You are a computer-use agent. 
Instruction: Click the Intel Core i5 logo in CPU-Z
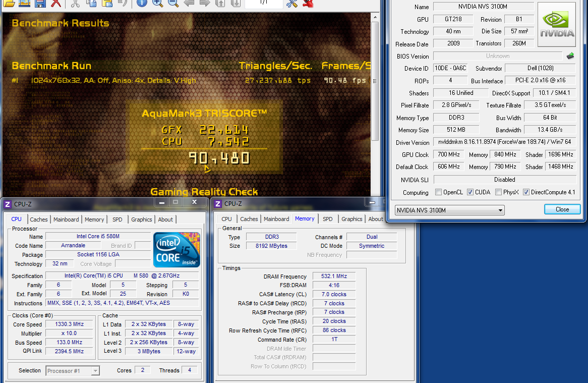click(x=177, y=250)
